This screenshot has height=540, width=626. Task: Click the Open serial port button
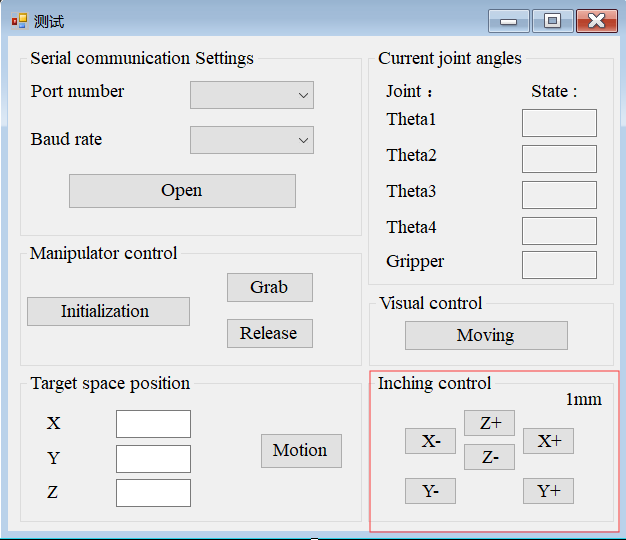[182, 191]
